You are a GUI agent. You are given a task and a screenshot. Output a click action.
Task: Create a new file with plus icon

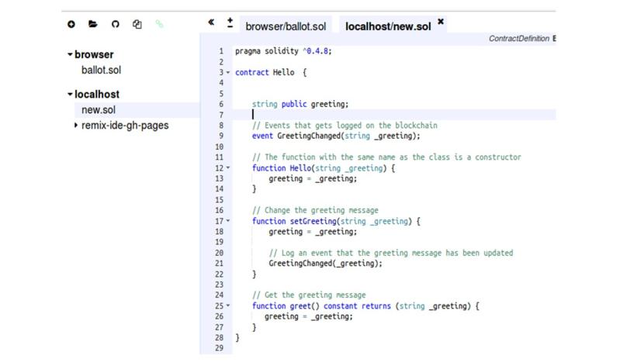pyautogui.click(x=71, y=24)
